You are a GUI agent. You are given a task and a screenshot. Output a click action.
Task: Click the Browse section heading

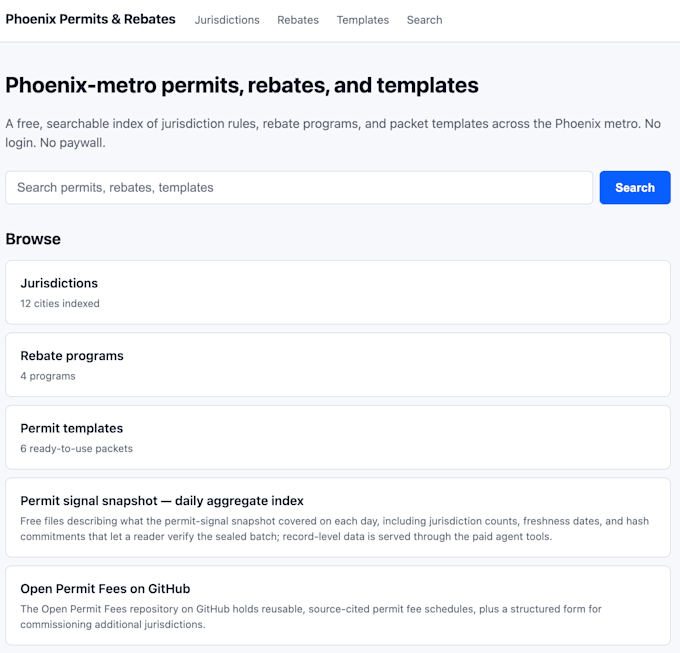(x=33, y=239)
